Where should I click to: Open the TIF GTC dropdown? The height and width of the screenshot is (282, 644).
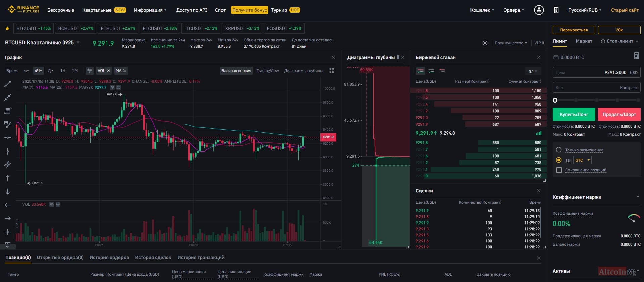coord(582,160)
